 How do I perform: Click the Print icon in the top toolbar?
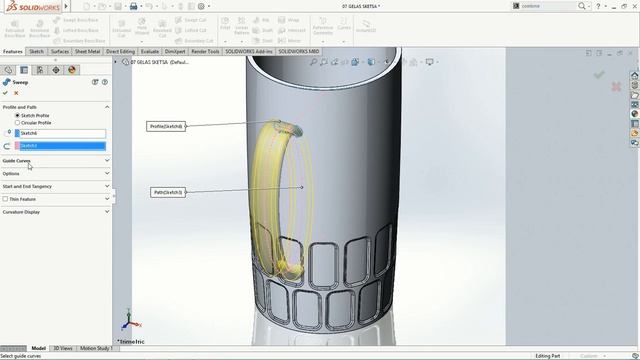point(133,6)
